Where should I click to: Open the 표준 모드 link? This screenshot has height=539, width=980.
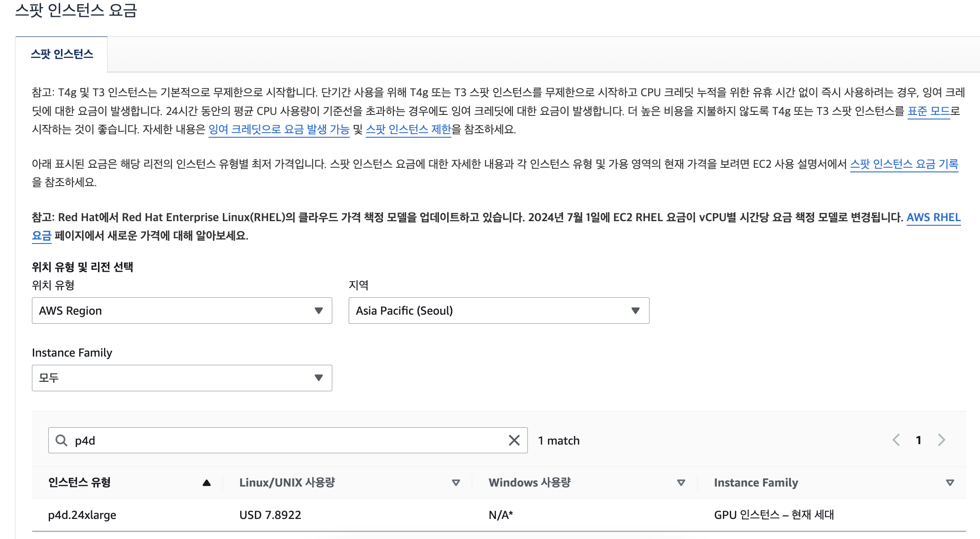tap(928, 111)
